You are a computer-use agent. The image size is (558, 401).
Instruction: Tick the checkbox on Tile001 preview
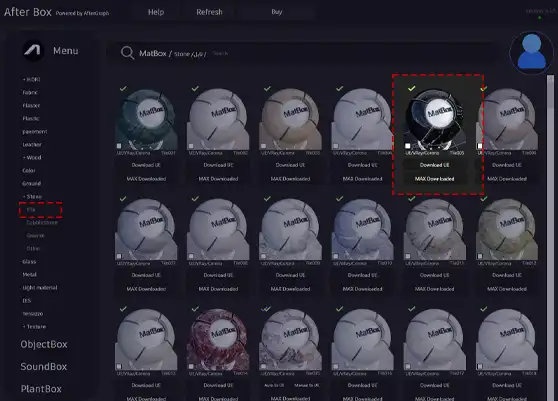(x=119, y=146)
